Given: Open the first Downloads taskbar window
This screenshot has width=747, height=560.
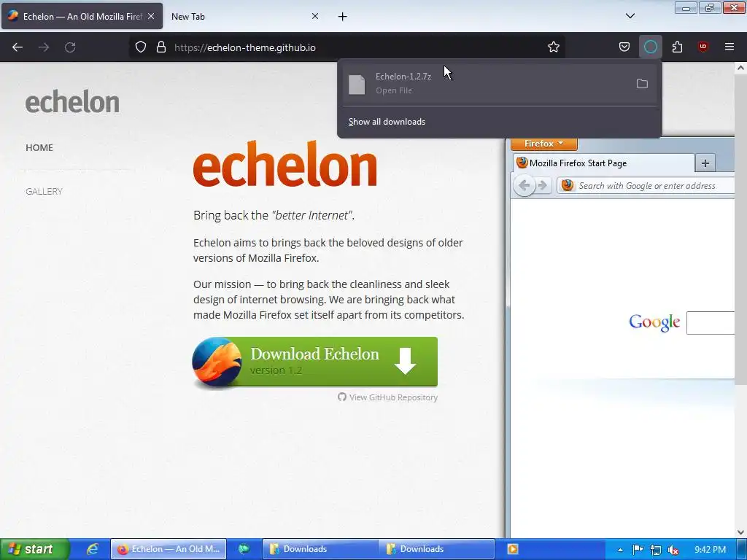Looking at the screenshot, I should pos(320,549).
